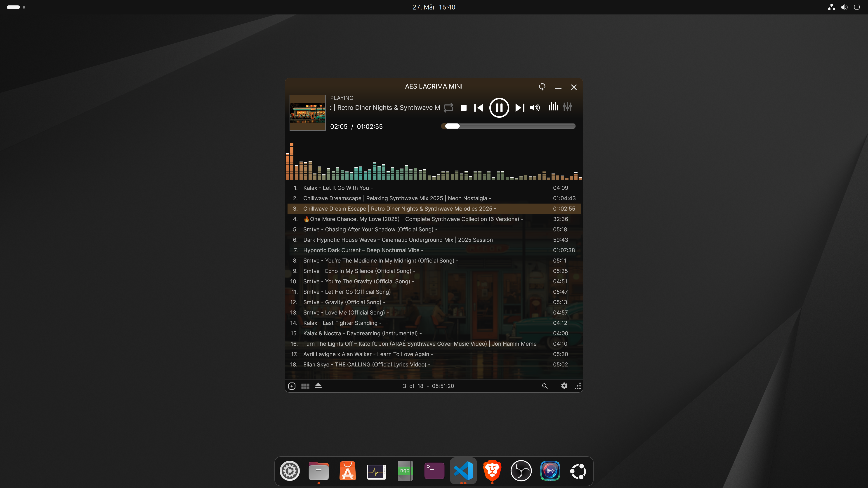Stop playback with the square stop button
Image resolution: width=868 pixels, height=488 pixels.
[x=464, y=108]
